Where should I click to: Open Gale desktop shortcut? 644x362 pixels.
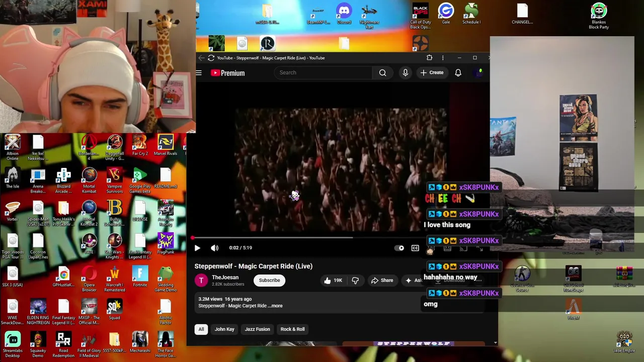point(446,14)
